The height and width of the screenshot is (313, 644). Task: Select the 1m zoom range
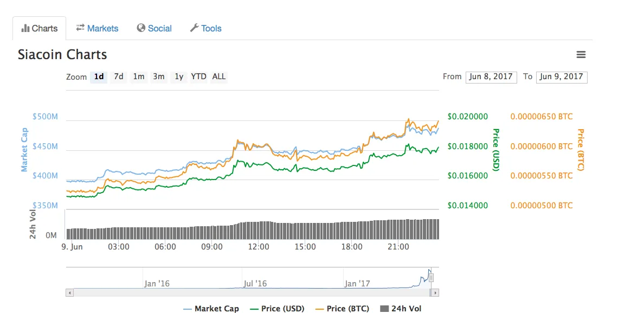[x=139, y=76]
